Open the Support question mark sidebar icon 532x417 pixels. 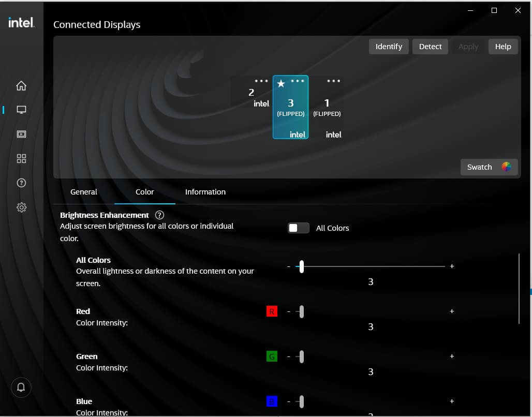pyautogui.click(x=21, y=183)
